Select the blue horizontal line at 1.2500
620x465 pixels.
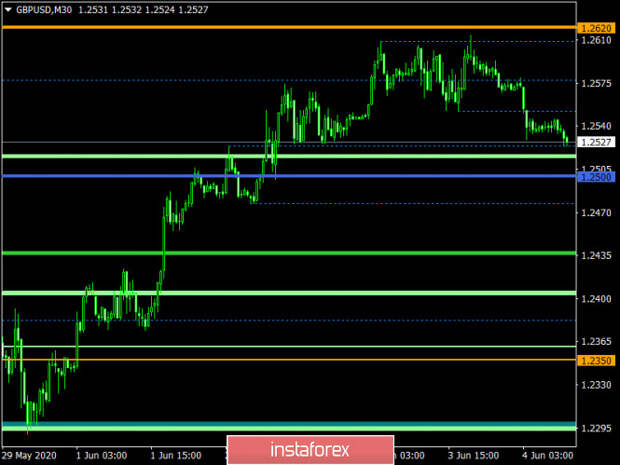[289, 176]
